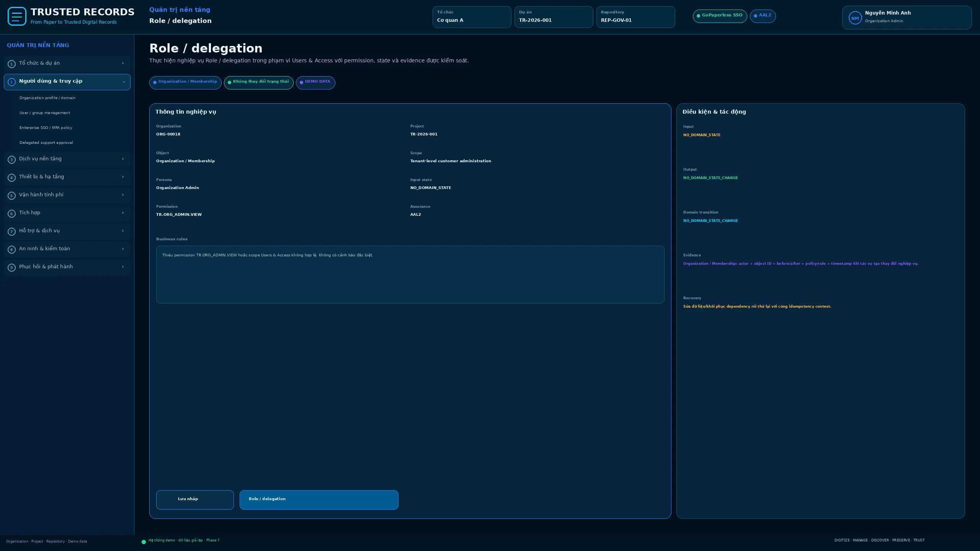This screenshot has height=551, width=980.
Task: Click the Quản trị nền tảng breadcrumb link
Action: pyautogui.click(x=180, y=10)
